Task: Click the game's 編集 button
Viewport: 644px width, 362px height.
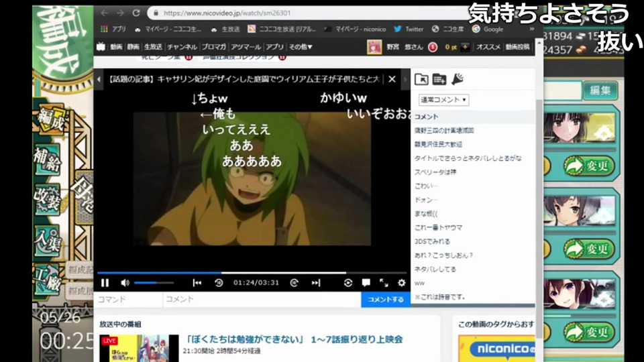Action: (x=600, y=90)
